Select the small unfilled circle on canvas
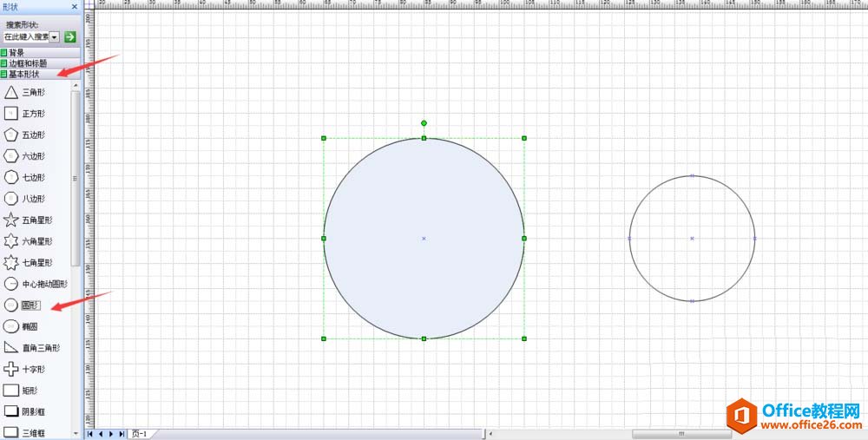The image size is (868, 440). (692, 239)
